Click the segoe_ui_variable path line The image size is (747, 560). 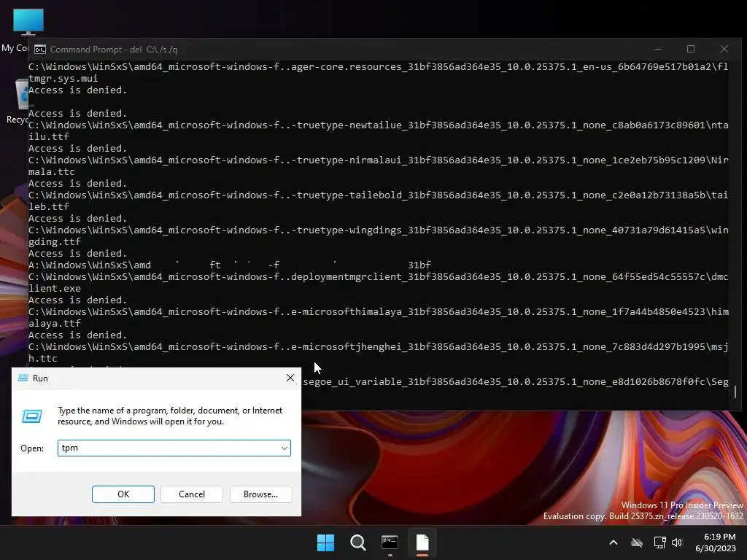(x=516, y=382)
